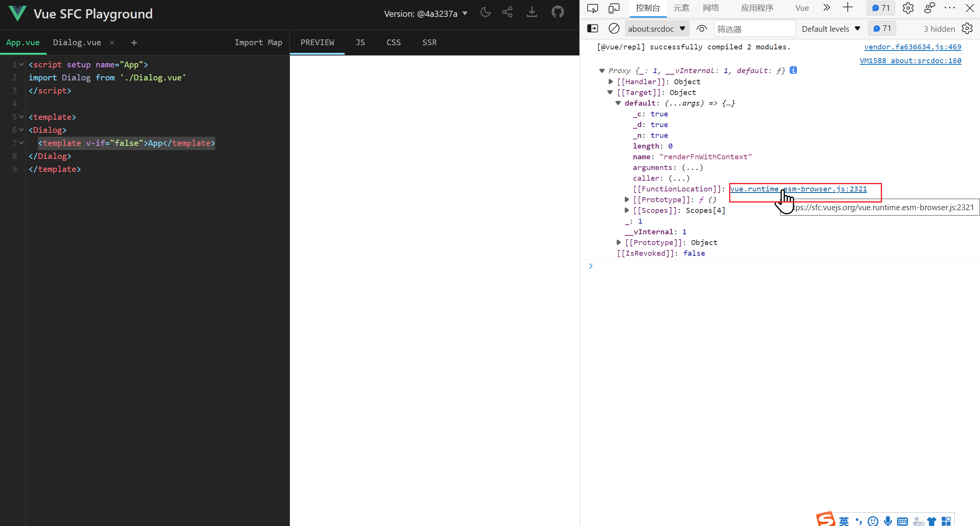Image resolution: width=980 pixels, height=526 pixels.
Task: Open the GitHub repository icon
Action: 557,12
